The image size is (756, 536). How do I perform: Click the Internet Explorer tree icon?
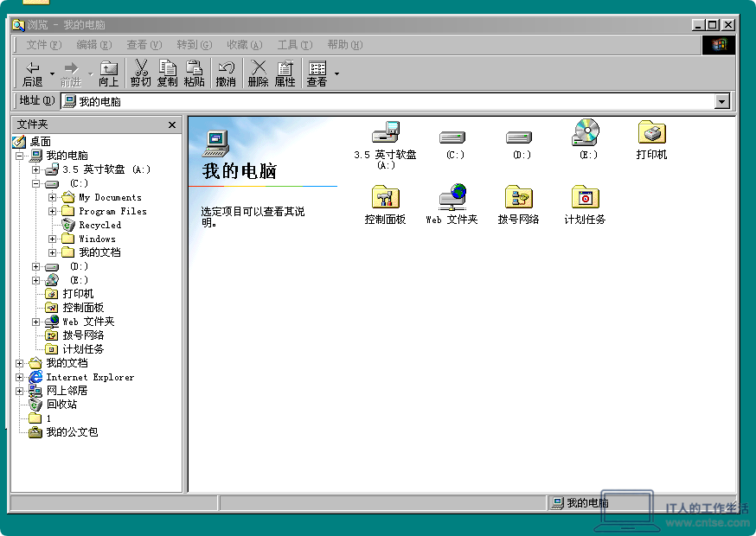[35, 378]
